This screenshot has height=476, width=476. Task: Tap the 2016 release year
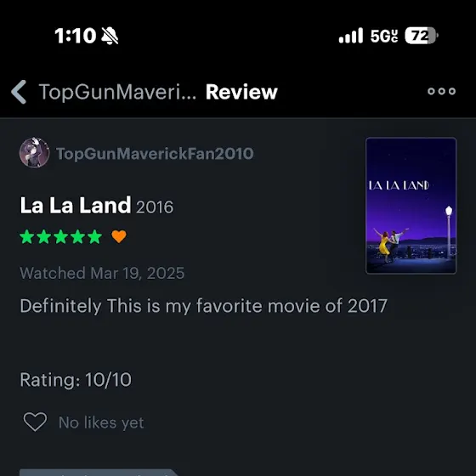tap(155, 207)
